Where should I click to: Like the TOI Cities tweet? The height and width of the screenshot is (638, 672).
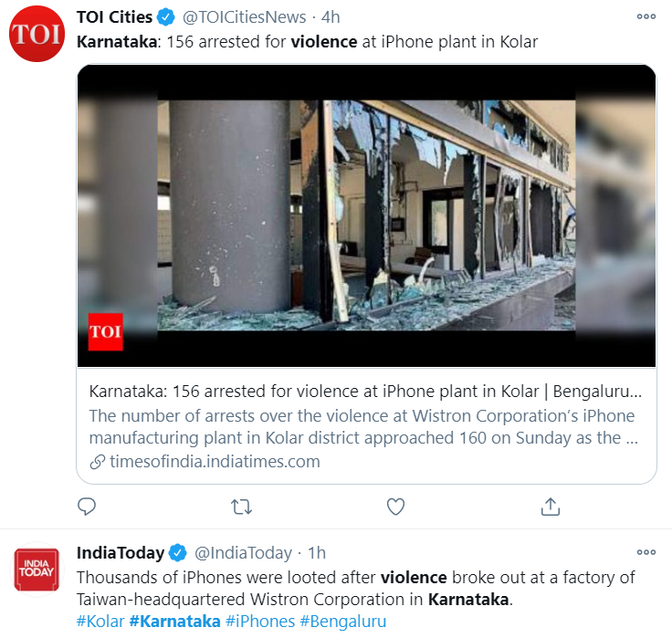pyautogui.click(x=395, y=507)
